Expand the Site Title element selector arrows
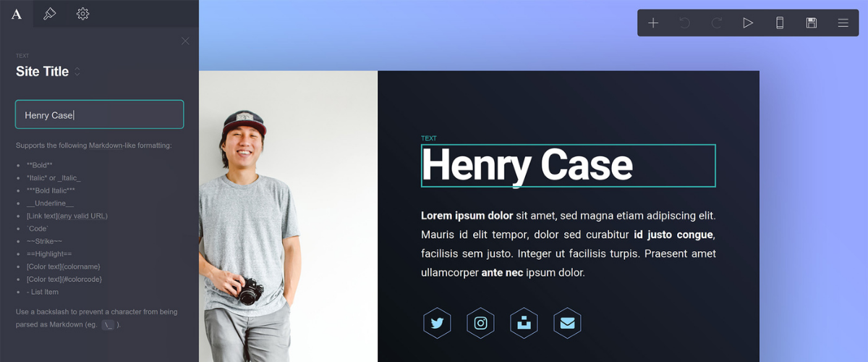 [77, 72]
